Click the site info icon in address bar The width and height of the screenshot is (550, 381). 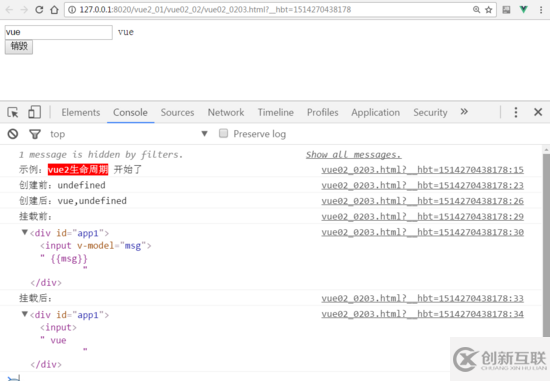point(72,10)
